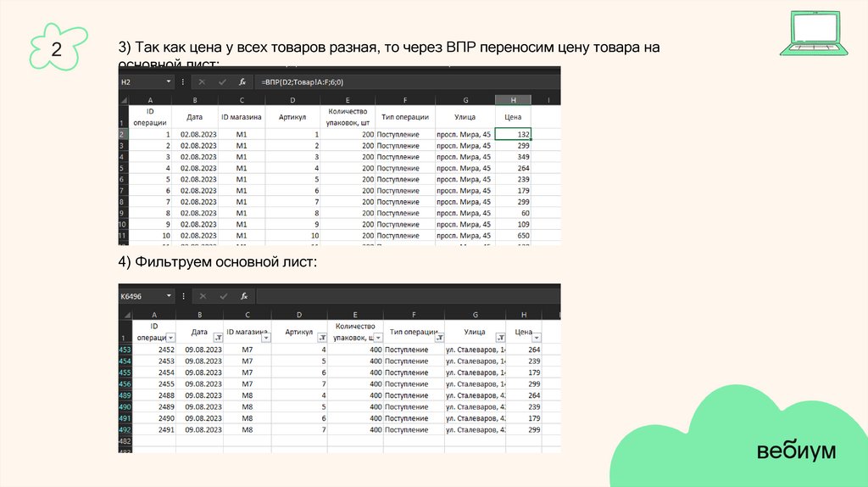Click the name box showing H2
This screenshot has height=487, width=868.
tap(142, 82)
